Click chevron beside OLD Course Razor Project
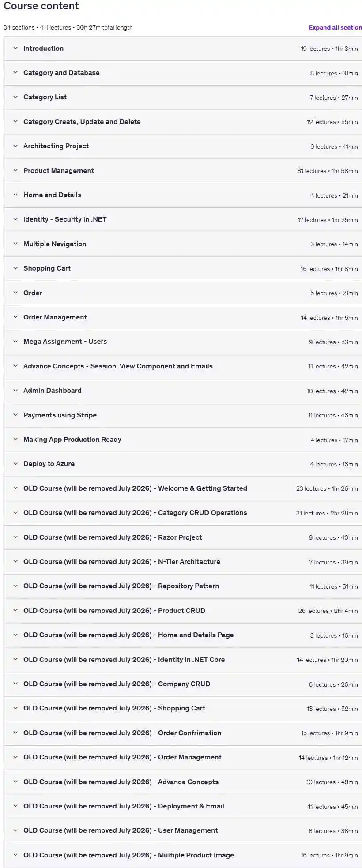 tap(15, 537)
